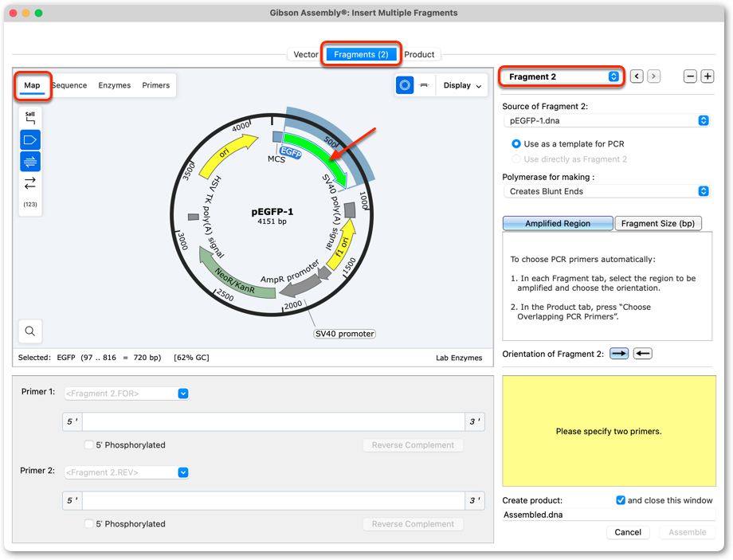The width and height of the screenshot is (733, 560).
Task: Switch to the Product tab
Action: 419,55
